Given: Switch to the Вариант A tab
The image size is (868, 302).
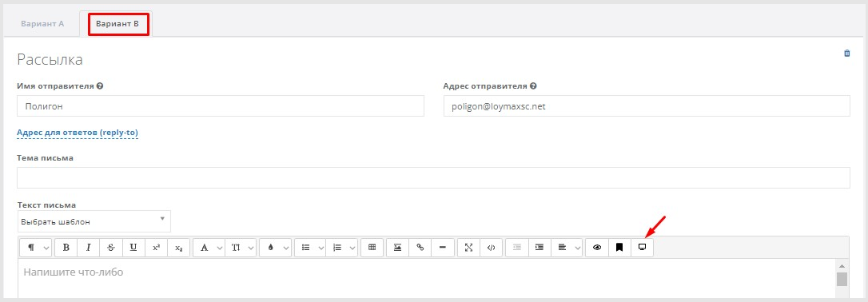Looking at the screenshot, I should (x=42, y=24).
